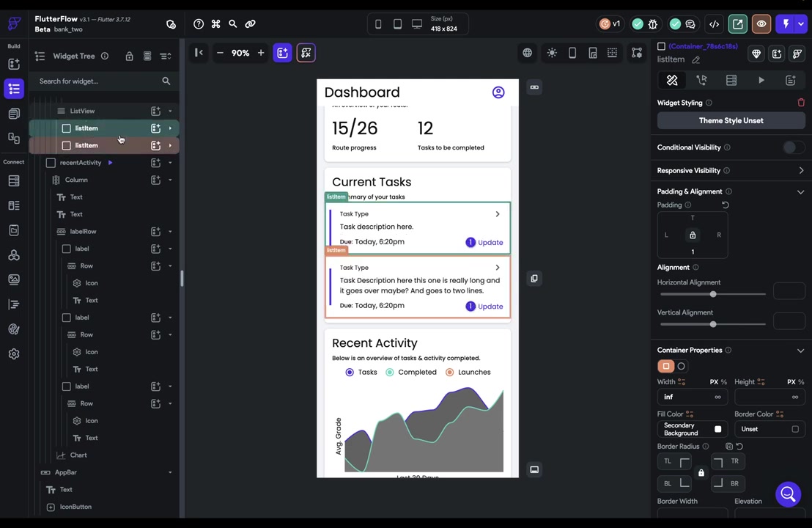
Task: Select the rectangle container shape option
Action: (x=666, y=367)
